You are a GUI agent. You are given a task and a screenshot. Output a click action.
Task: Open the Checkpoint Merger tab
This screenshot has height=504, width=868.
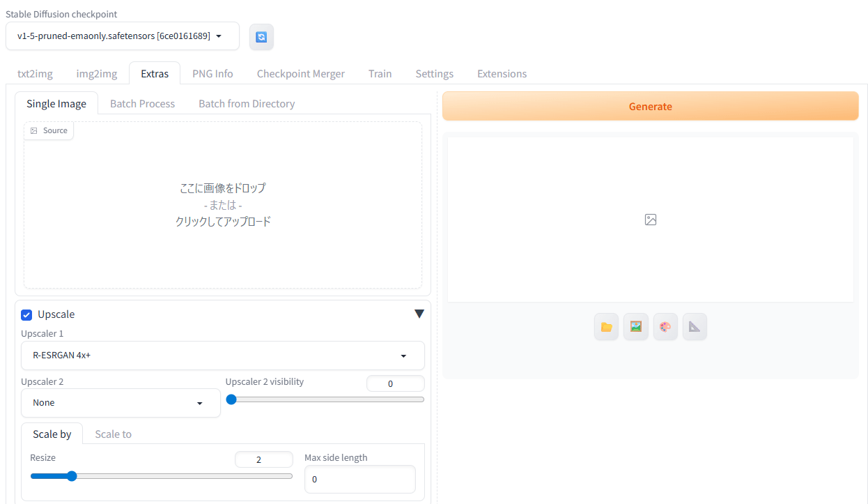tap(300, 74)
